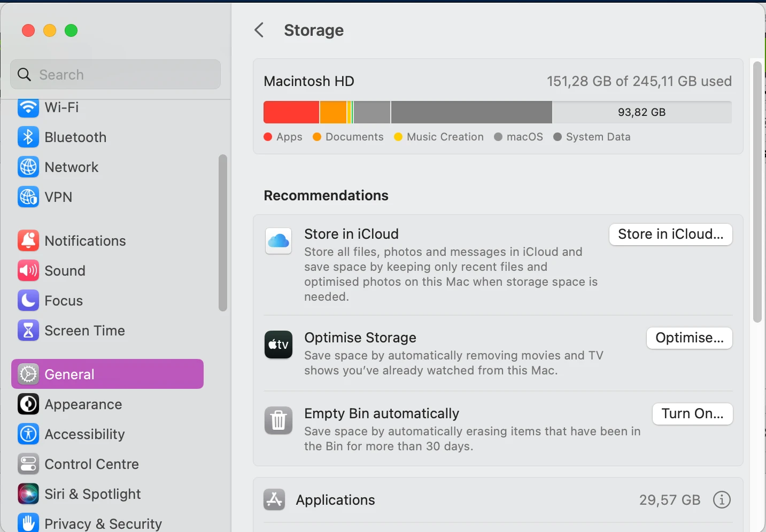Click the Apps segment of the storage bar
This screenshot has height=532, width=766.
tap(291, 112)
